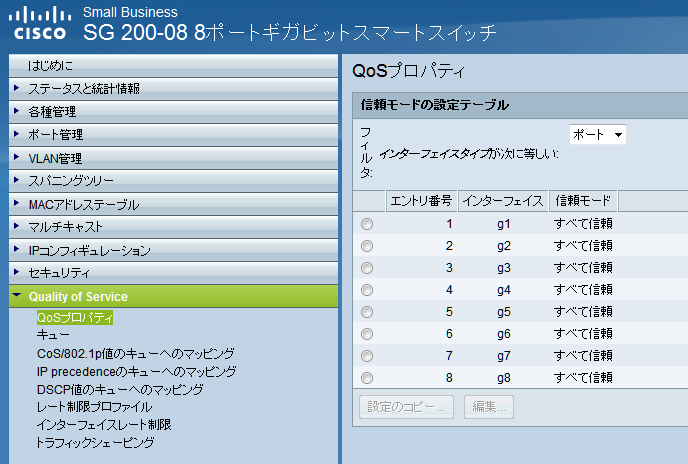Open the ポート interface type dropdown
The height and width of the screenshot is (464, 688).
598,134
